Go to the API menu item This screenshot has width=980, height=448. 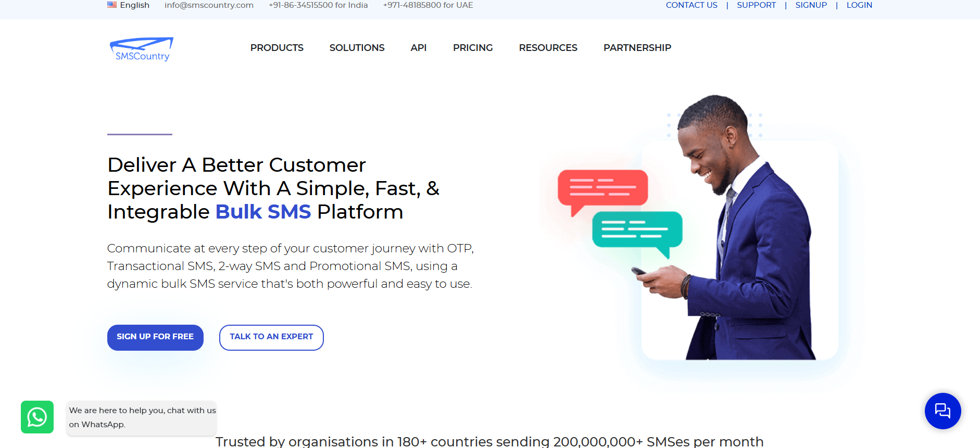418,48
